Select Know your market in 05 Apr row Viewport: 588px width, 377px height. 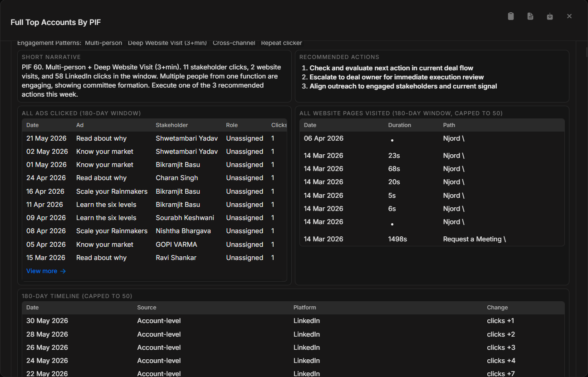[105, 245]
